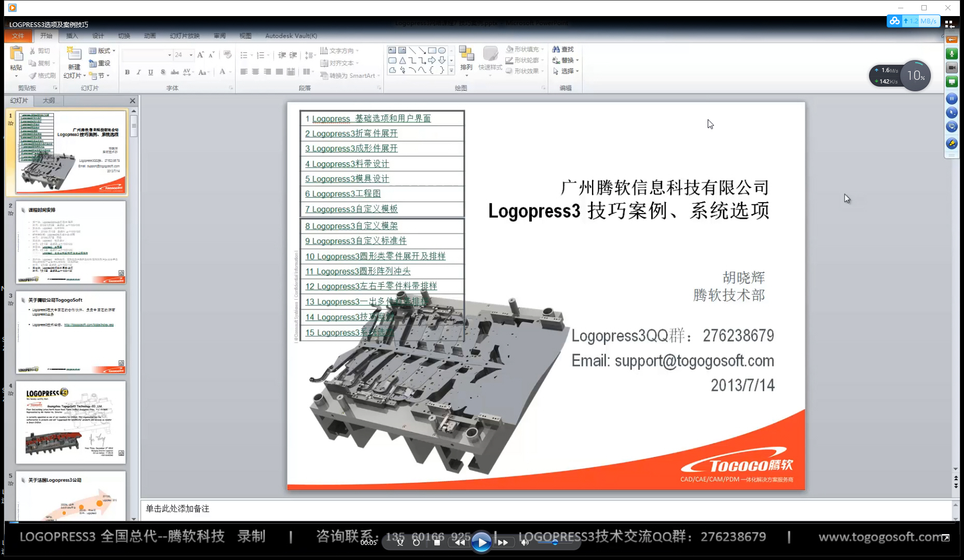Open the File (文件) tab
Image resolution: width=964 pixels, height=560 pixels.
[x=18, y=36]
